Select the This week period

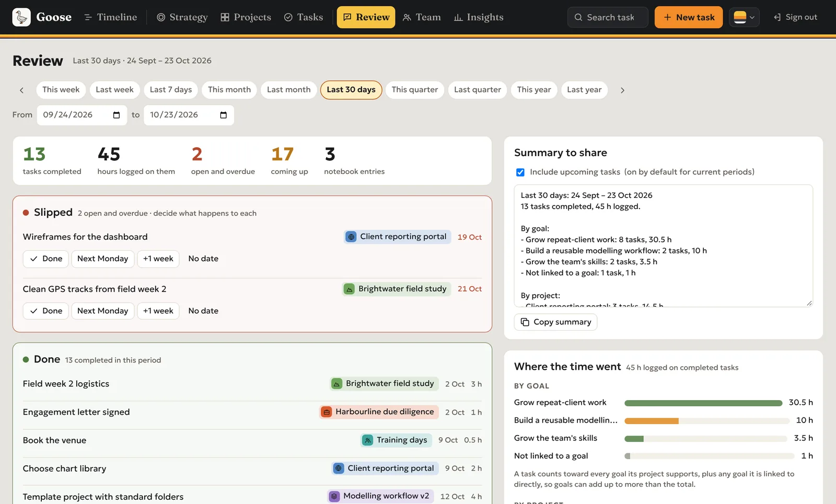pyautogui.click(x=61, y=90)
